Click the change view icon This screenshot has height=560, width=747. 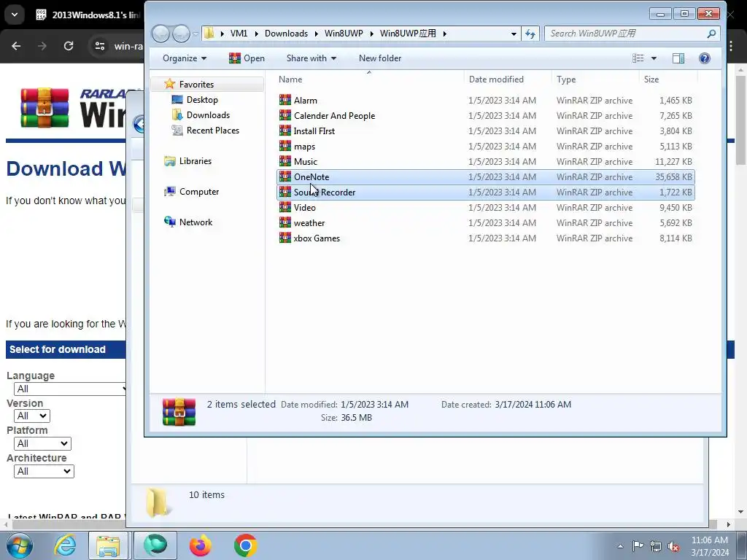coord(638,58)
